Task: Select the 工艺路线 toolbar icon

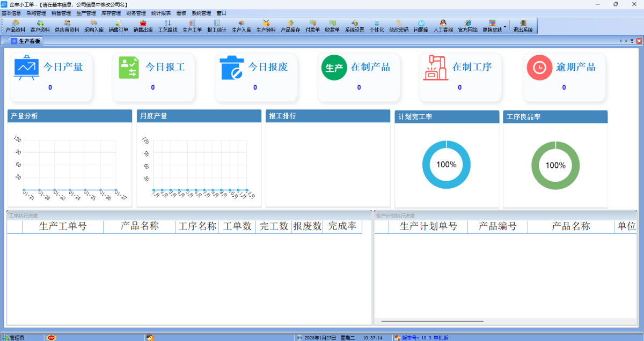Action: (x=167, y=26)
